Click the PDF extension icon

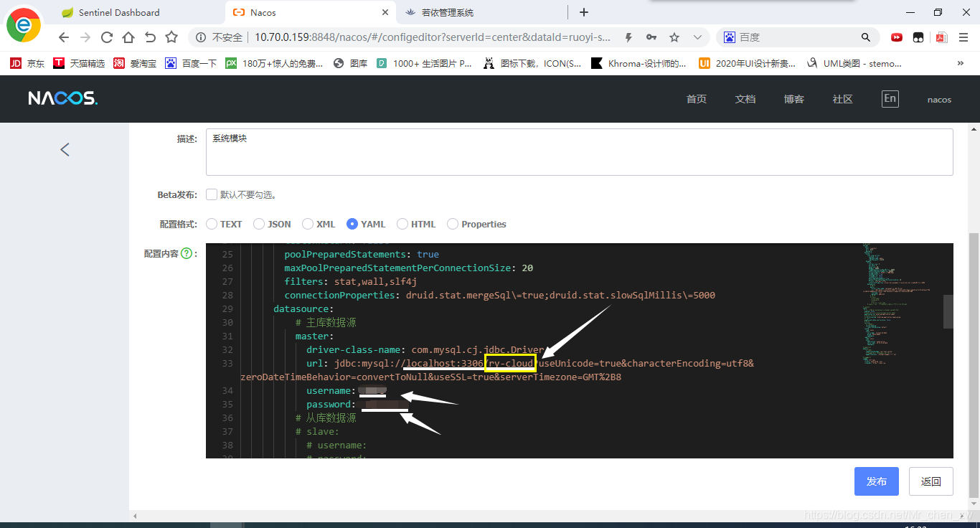[941, 37]
